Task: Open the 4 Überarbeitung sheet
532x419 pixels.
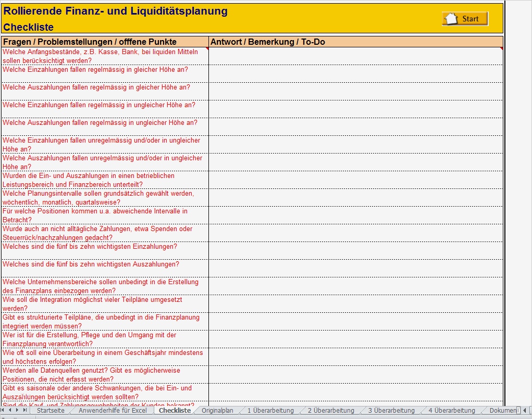Action: (x=452, y=410)
